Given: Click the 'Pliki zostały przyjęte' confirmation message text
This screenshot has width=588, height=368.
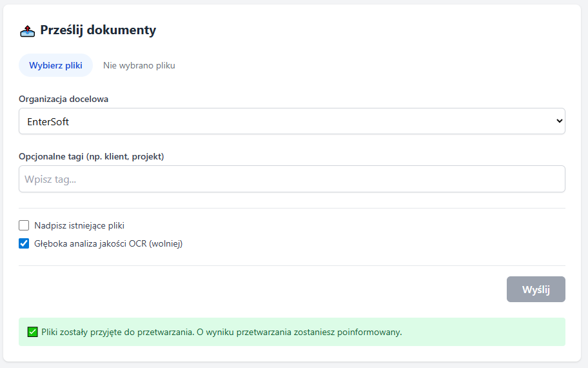Looking at the screenshot, I should point(222,332).
